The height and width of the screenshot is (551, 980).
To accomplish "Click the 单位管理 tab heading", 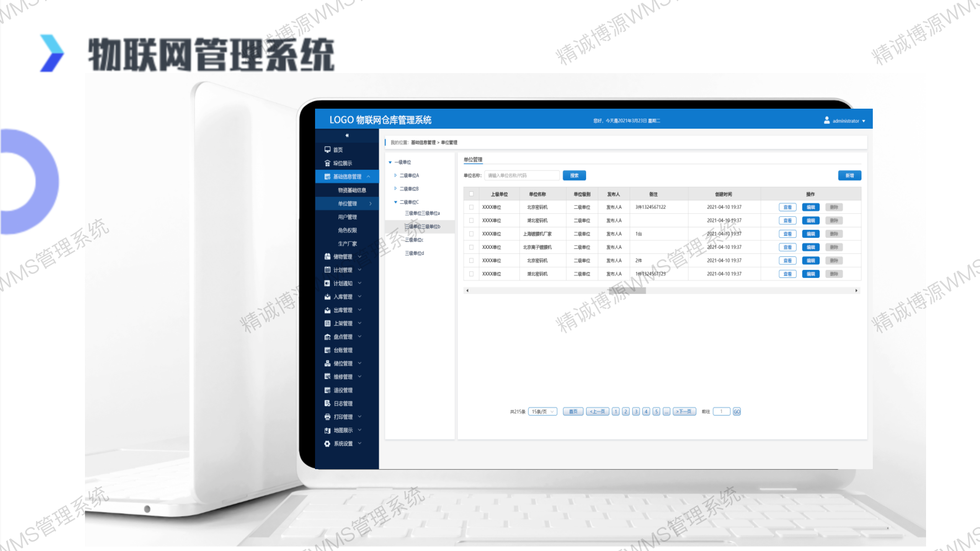I will (472, 160).
